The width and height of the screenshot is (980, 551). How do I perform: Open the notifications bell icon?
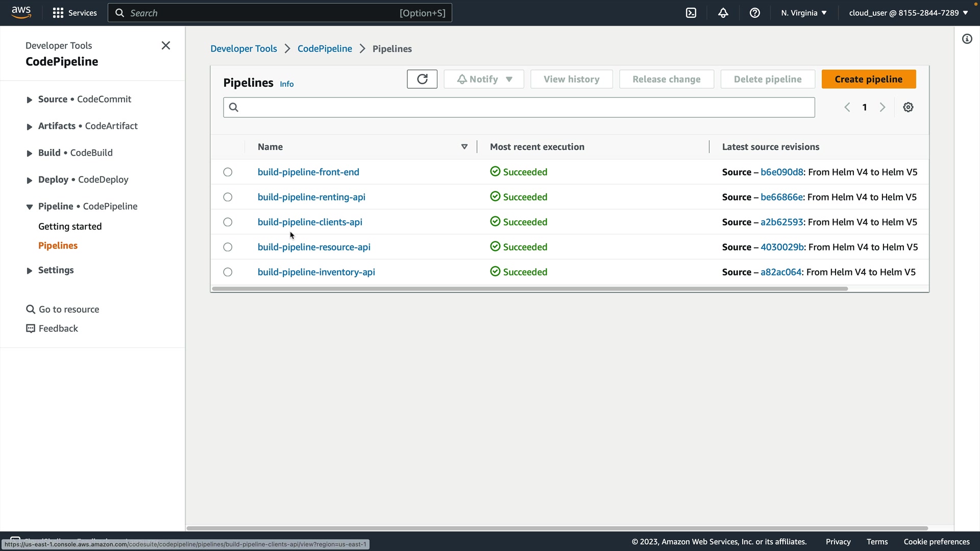point(723,13)
